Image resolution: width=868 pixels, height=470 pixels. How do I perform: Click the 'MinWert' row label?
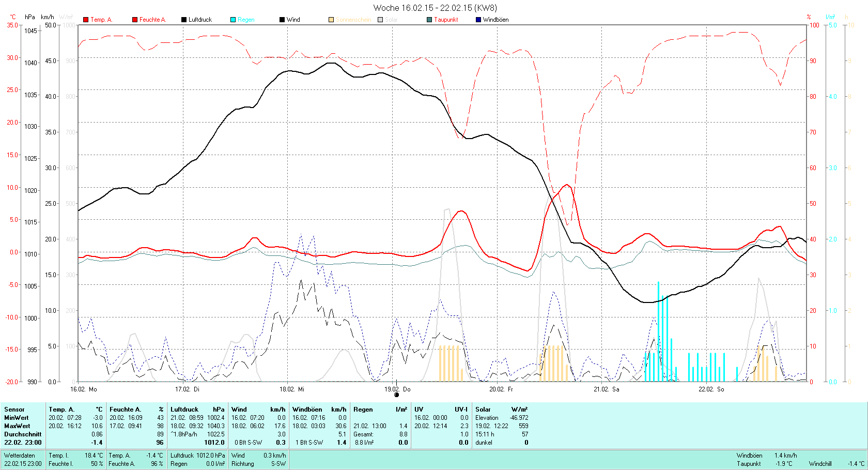tap(17, 417)
